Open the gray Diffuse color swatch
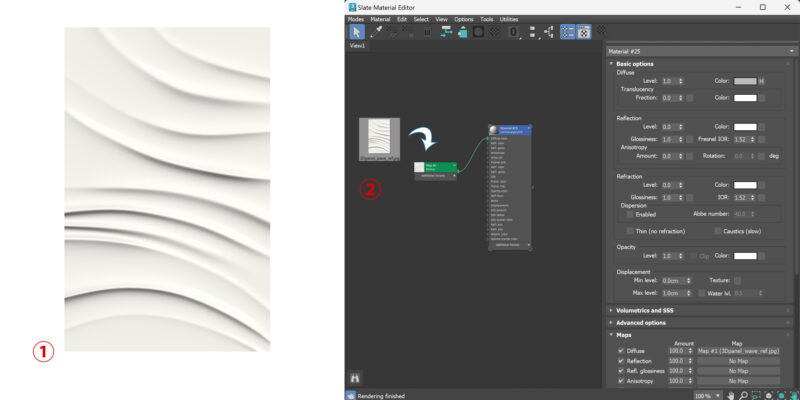Viewport: 800px width, 400px height. click(745, 81)
